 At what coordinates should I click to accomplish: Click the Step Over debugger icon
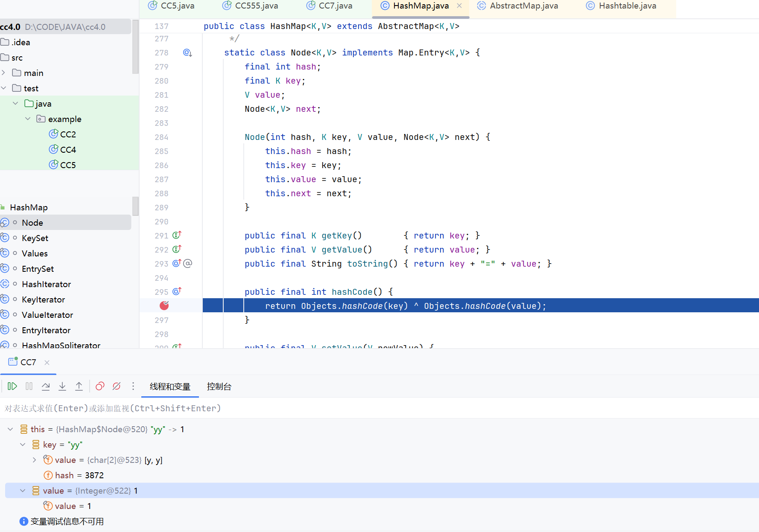[46, 387]
